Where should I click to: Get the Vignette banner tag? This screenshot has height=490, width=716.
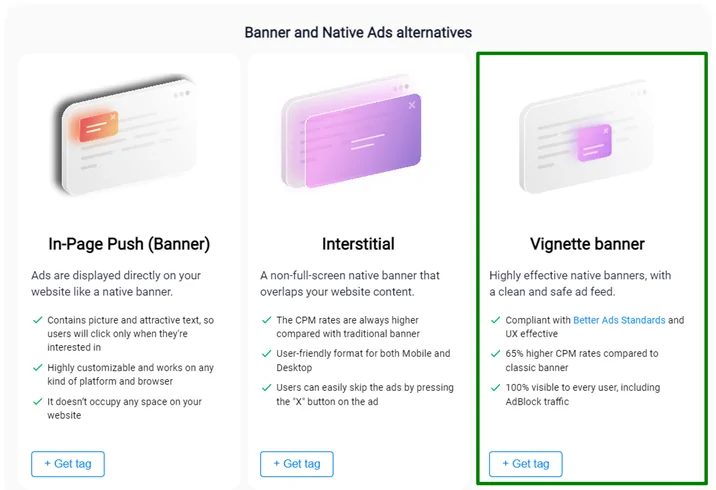pyautogui.click(x=526, y=464)
